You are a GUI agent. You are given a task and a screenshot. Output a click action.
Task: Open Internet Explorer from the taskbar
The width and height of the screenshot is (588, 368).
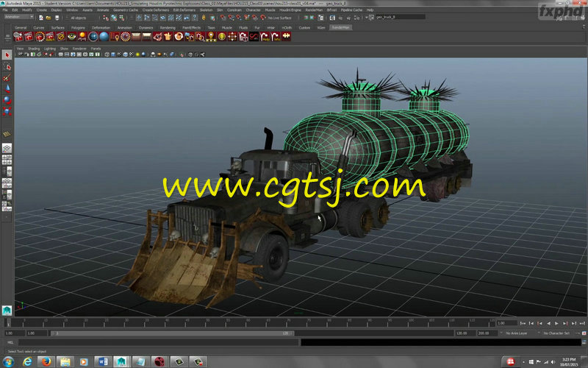pyautogui.click(x=27, y=361)
